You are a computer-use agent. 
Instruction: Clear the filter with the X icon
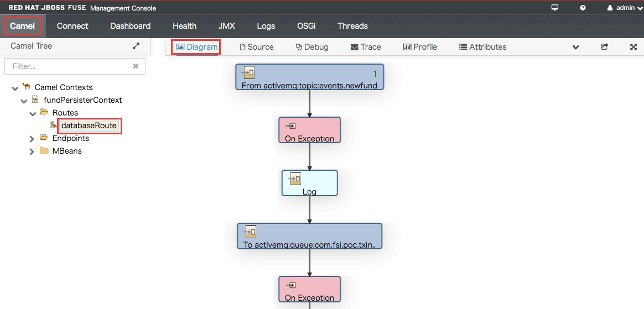click(136, 66)
